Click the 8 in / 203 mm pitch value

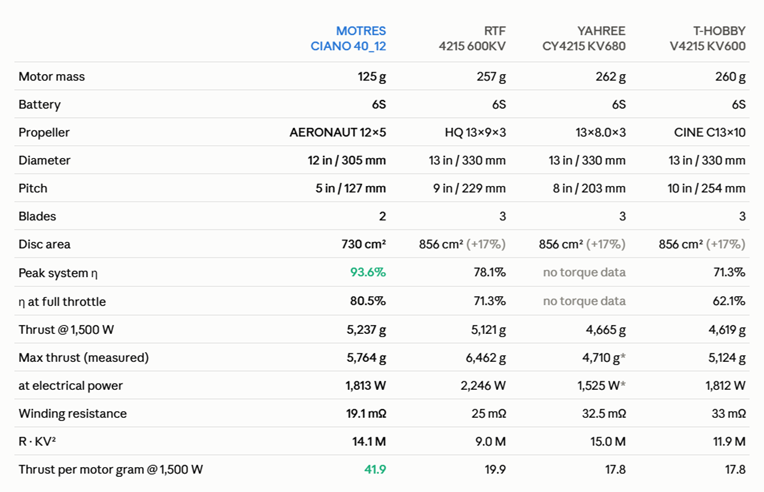(x=589, y=188)
